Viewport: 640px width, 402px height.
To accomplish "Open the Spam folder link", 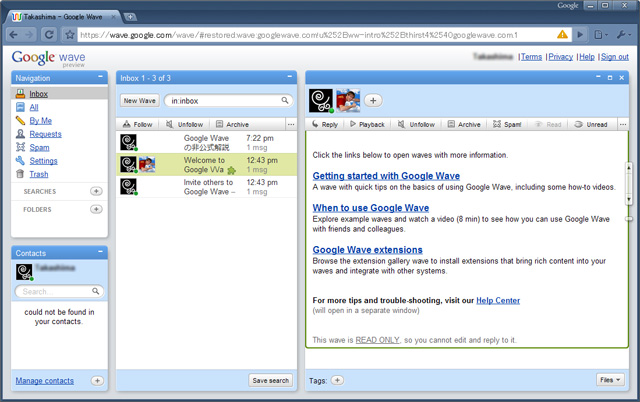I will pos(39,148).
